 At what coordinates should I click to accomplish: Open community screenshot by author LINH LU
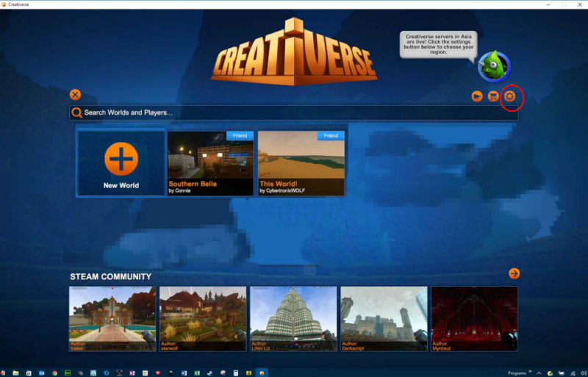click(x=293, y=319)
